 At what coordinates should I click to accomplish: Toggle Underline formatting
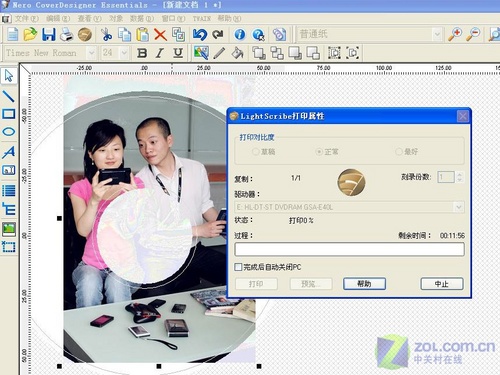pos(178,53)
